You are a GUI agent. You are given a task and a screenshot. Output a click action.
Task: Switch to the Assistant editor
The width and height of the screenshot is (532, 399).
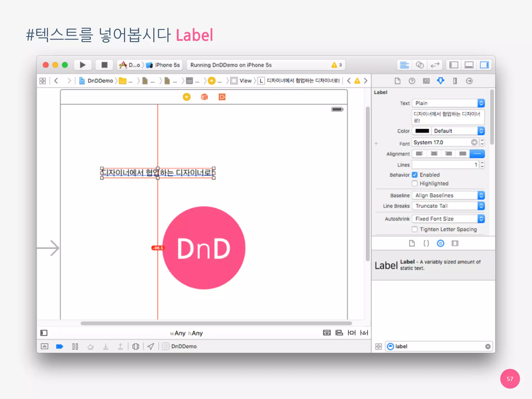click(420, 65)
